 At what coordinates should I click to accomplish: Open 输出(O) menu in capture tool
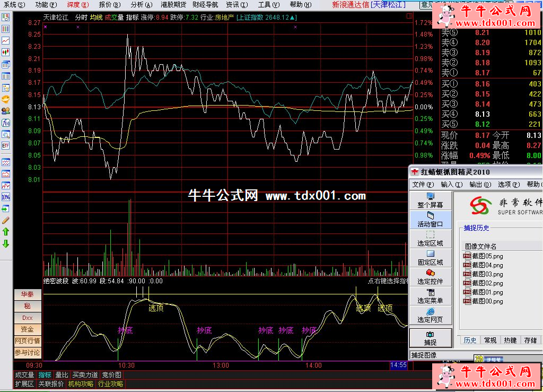click(x=480, y=185)
